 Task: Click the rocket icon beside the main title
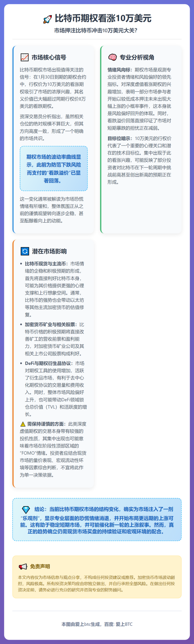pyautogui.click(x=47, y=19)
